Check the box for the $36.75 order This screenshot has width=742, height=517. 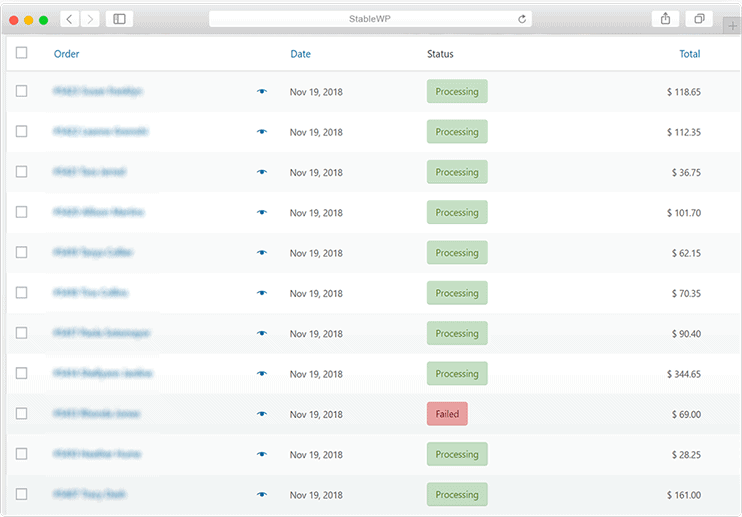point(21,171)
